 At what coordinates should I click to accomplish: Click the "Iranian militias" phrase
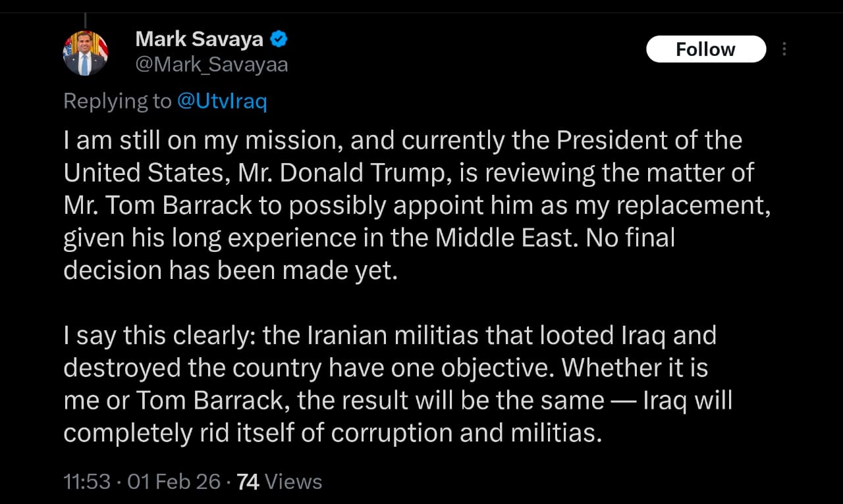392,336
